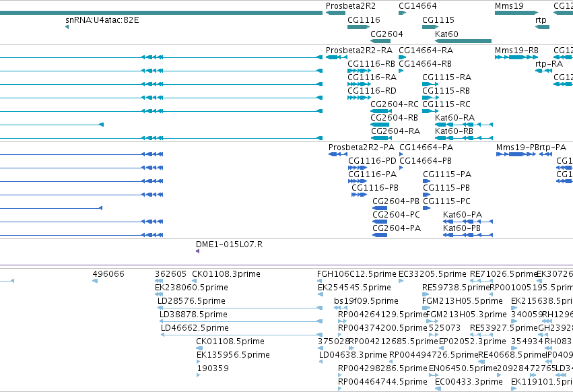Screen dimensions: 573x392
Task: Open transcript CG1116-RB
Action: pyautogui.click(x=371, y=63)
